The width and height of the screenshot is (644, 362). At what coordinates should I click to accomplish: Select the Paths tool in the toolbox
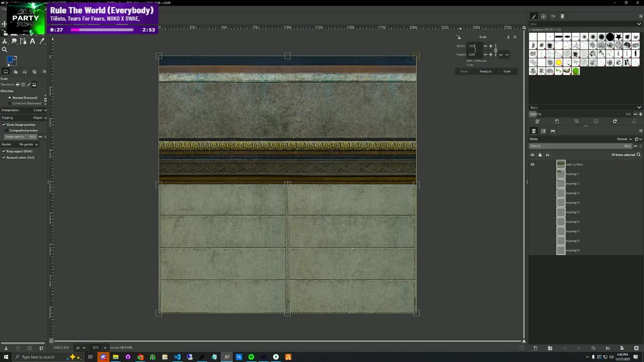click(23, 41)
